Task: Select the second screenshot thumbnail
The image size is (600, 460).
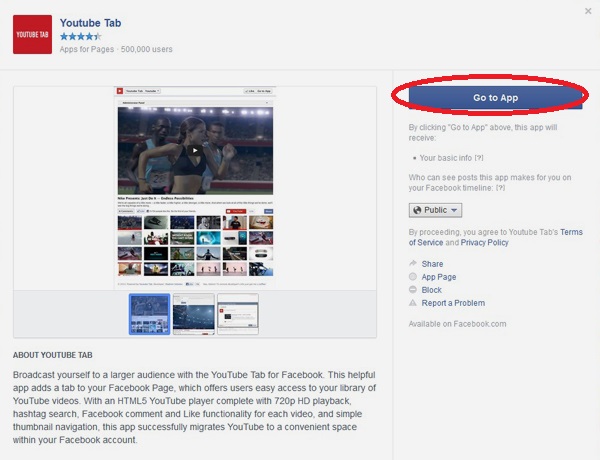Action: click(194, 314)
